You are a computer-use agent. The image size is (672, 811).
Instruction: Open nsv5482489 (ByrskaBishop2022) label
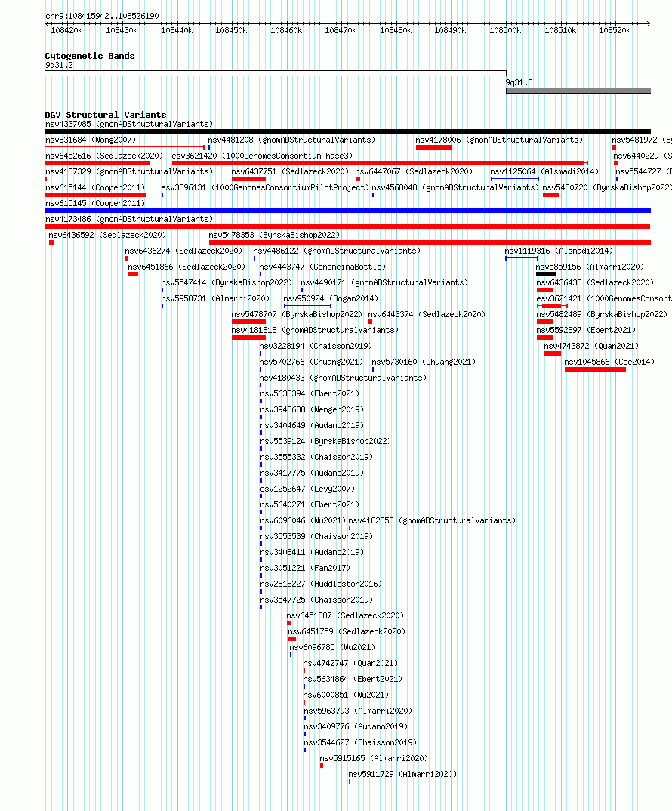tap(602, 315)
